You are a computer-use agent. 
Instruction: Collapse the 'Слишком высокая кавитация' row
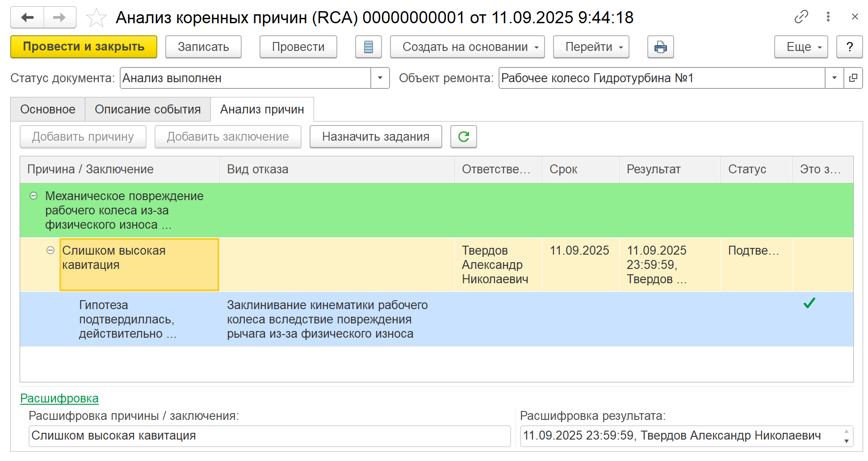tap(50, 250)
